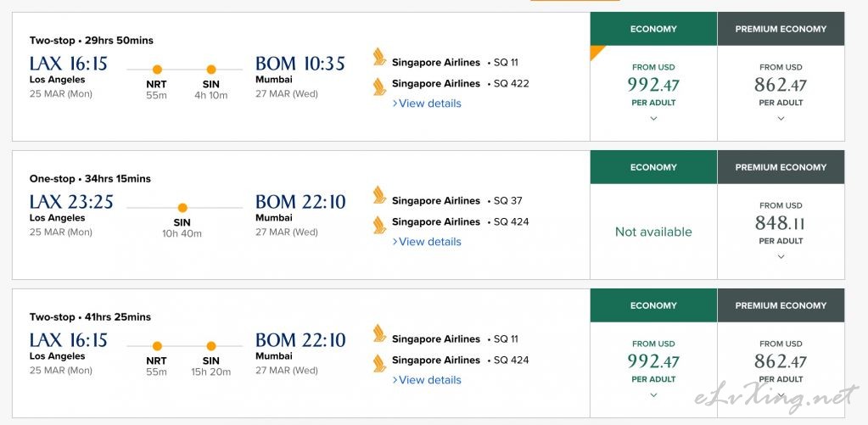Open View details for the 29hrs 50mins flight
Image resolution: width=868 pixels, height=425 pixels.
[x=427, y=103]
